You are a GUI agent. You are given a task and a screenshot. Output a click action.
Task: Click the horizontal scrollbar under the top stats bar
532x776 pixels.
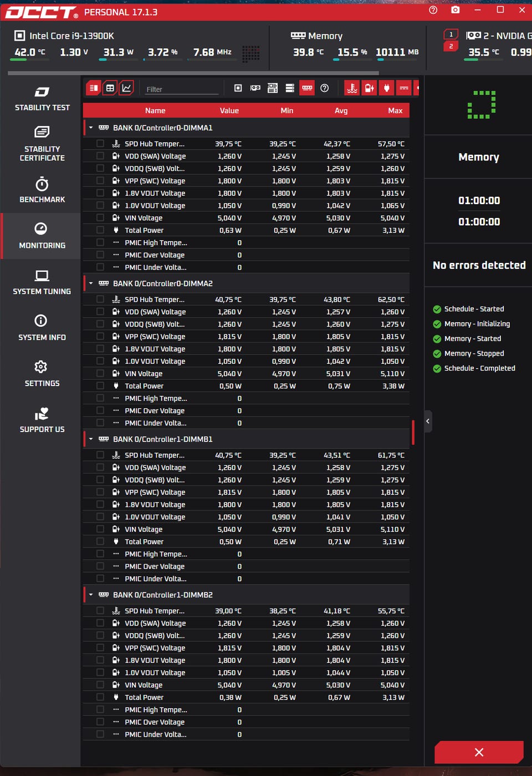coord(193,73)
